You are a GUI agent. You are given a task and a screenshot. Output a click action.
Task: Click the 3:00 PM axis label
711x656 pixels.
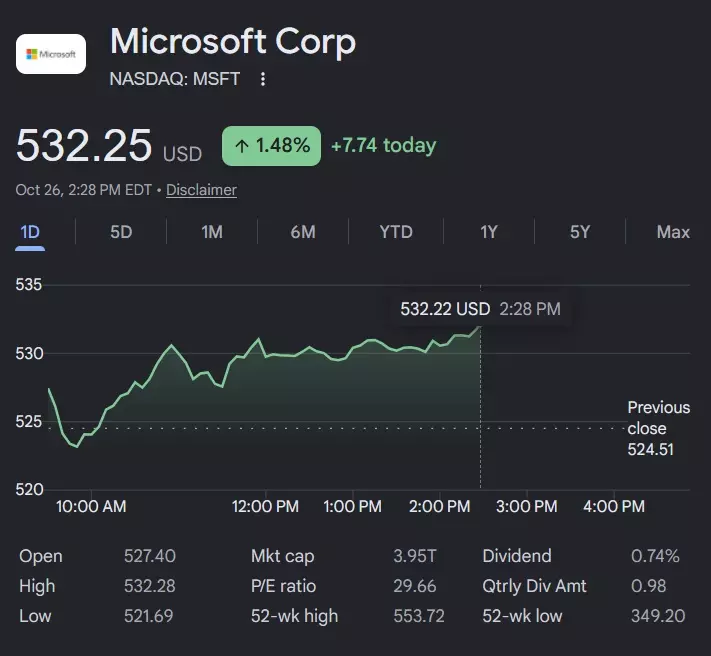point(526,506)
